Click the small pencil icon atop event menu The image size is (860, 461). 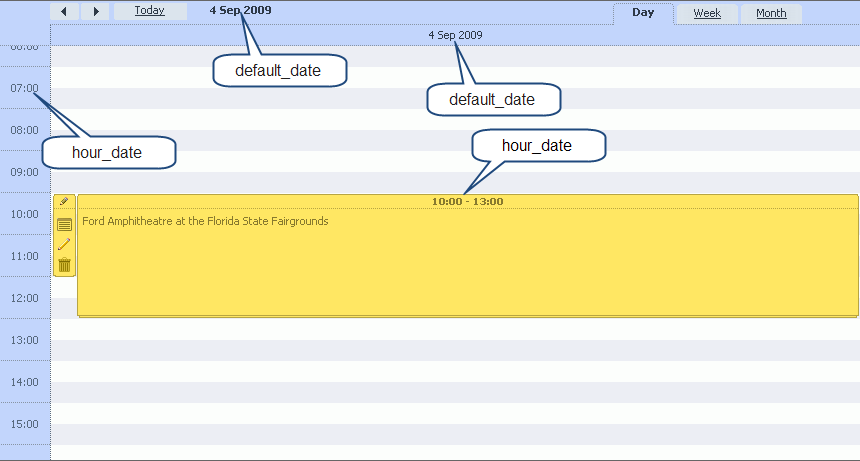click(64, 201)
